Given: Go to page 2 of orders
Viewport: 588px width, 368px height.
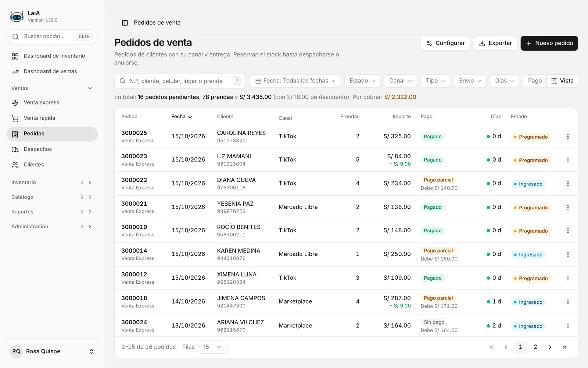Looking at the screenshot, I should [535, 347].
